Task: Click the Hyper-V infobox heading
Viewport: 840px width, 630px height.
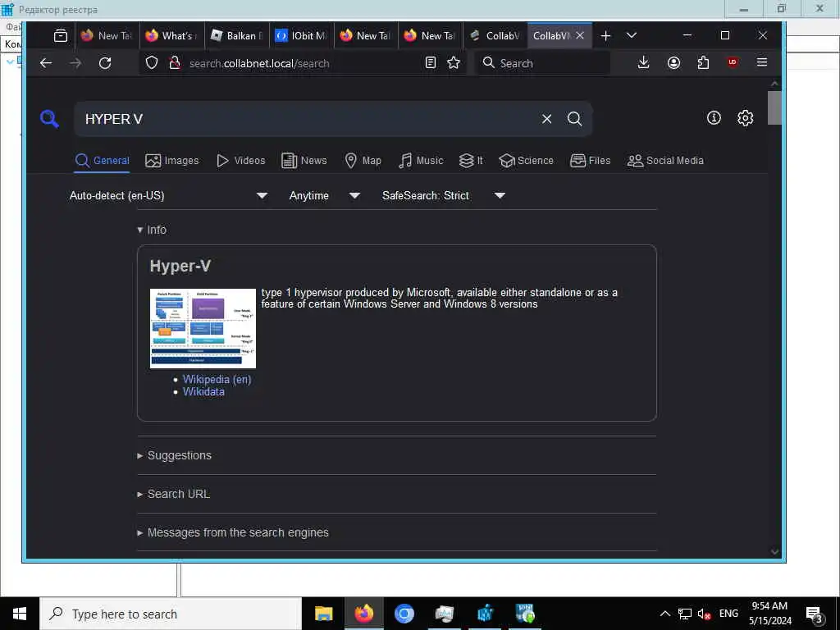Action: pos(180,267)
